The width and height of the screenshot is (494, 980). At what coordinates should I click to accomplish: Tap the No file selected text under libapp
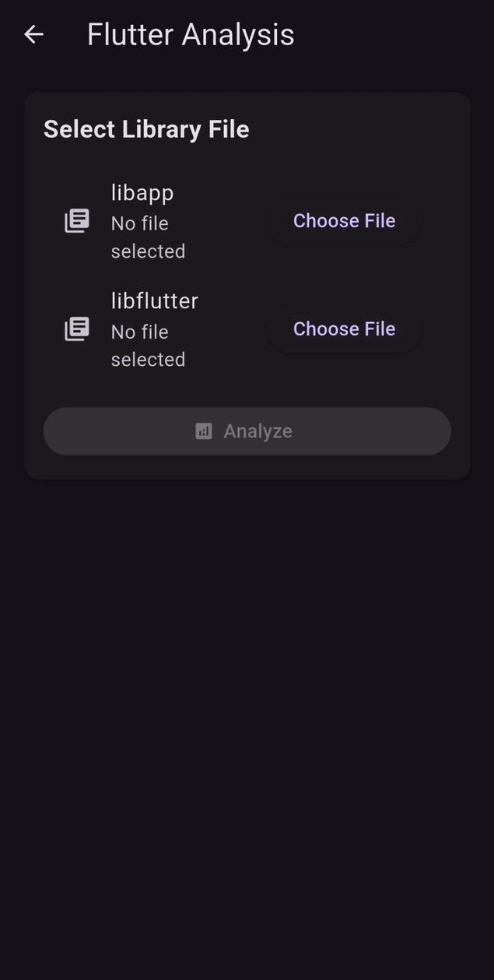click(x=148, y=237)
